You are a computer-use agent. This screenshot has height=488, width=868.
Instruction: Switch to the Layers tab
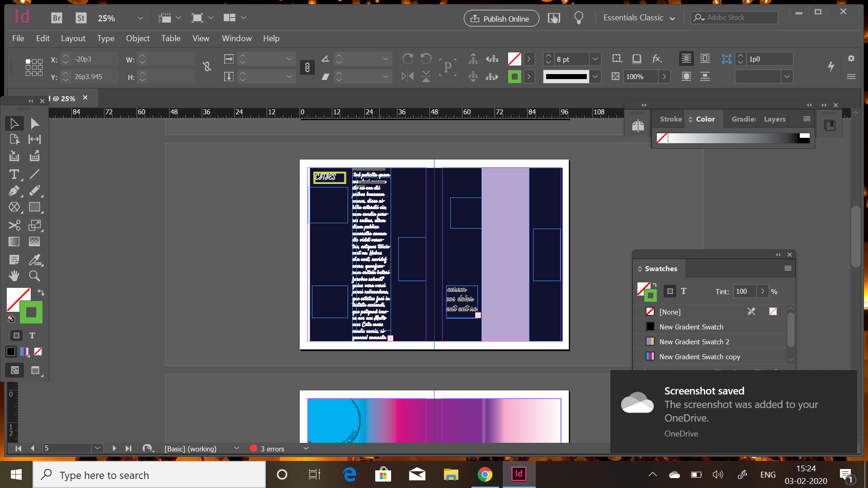(x=774, y=119)
